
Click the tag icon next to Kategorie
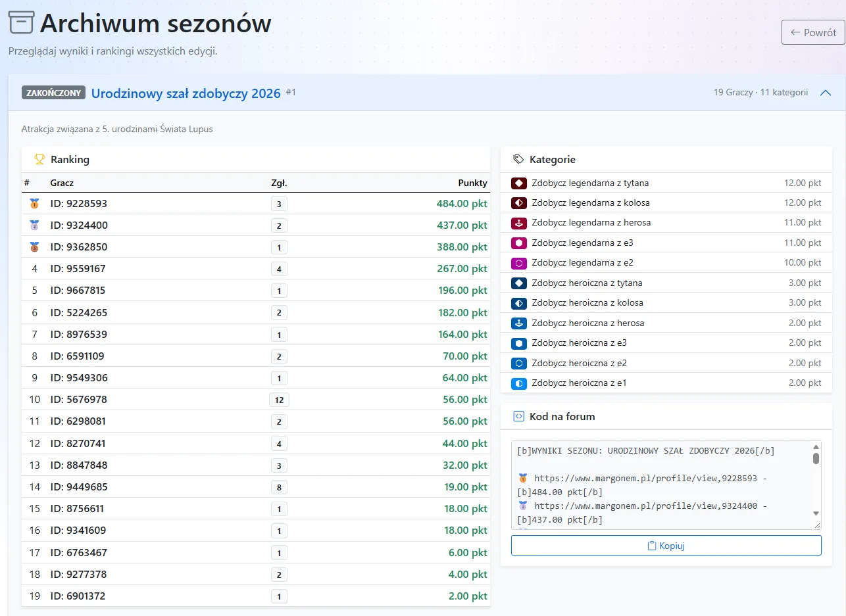(518, 159)
